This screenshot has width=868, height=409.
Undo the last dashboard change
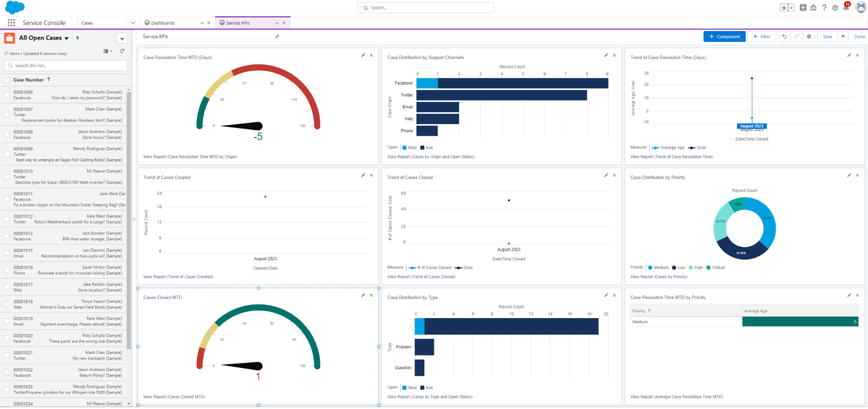(x=784, y=36)
